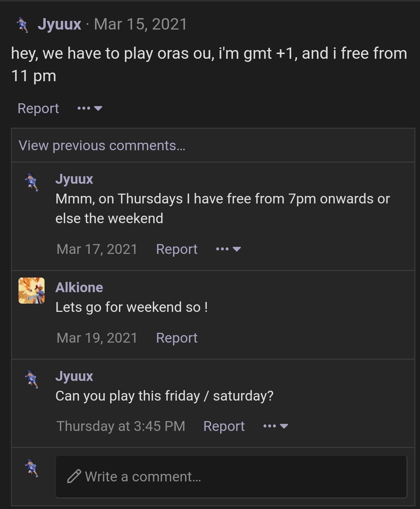
Task: Expand options menu on Thursday 3:45 PM comment
Action: [276, 426]
